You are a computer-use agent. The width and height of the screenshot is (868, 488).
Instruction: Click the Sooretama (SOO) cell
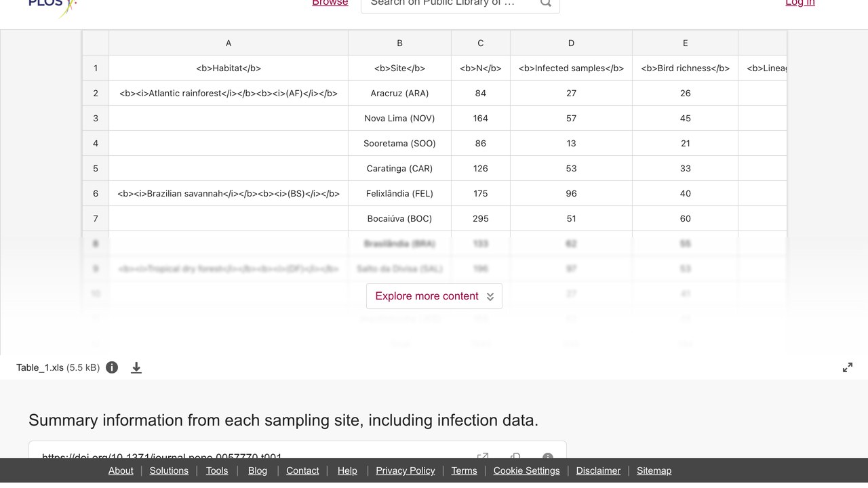coord(399,144)
